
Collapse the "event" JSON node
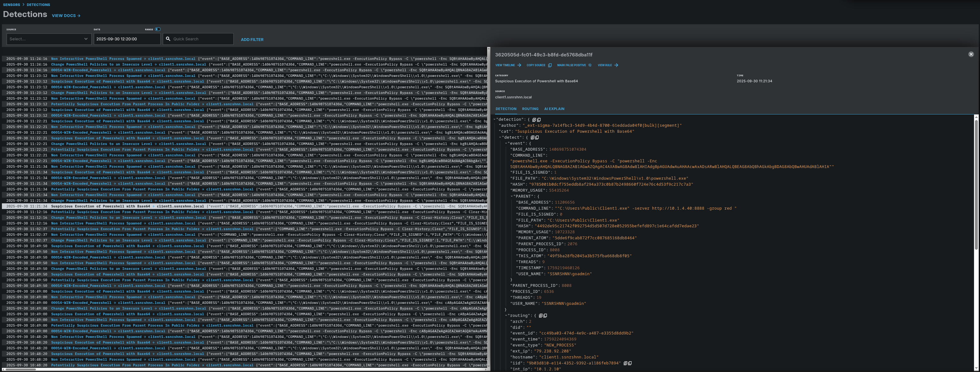pyautogui.click(x=506, y=143)
